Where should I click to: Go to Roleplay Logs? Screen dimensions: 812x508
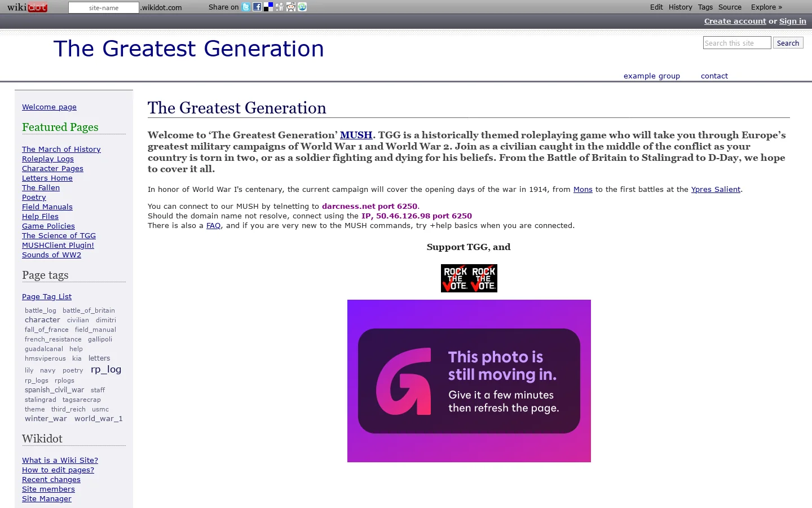tap(48, 159)
